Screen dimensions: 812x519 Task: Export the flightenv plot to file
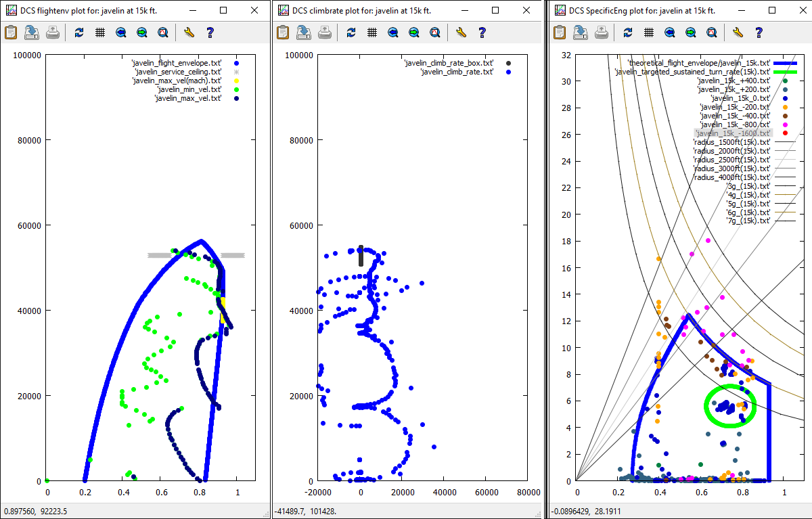click(x=32, y=32)
